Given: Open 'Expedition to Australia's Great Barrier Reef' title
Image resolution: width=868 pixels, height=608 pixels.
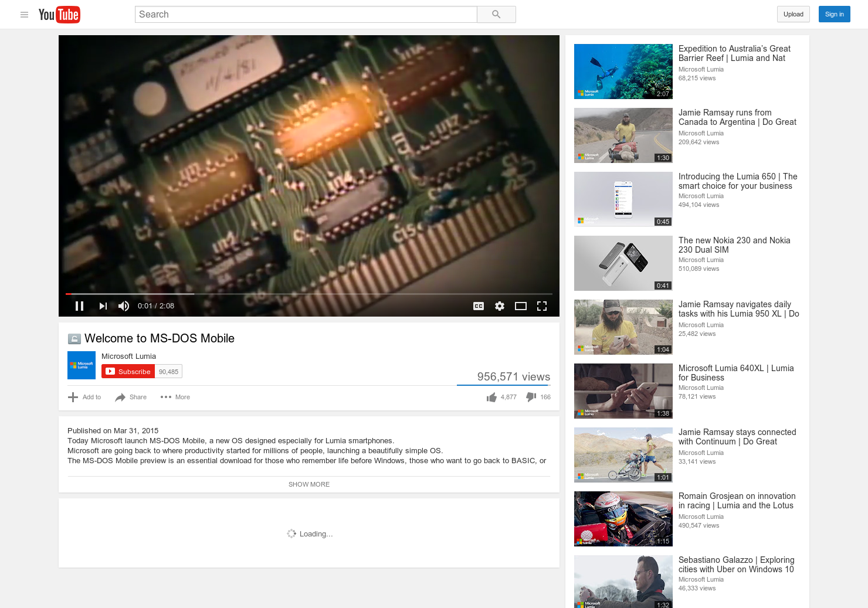Looking at the screenshot, I should pyautogui.click(x=734, y=53).
